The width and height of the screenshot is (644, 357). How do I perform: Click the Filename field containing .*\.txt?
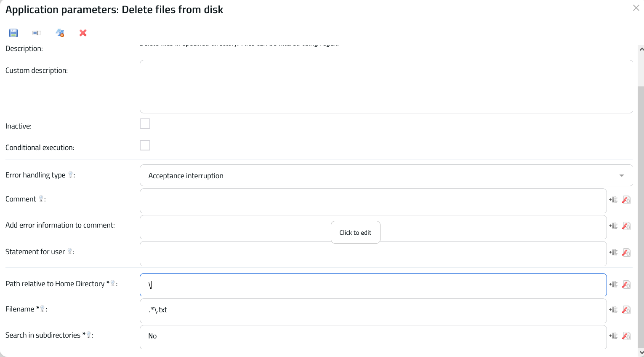tap(373, 311)
